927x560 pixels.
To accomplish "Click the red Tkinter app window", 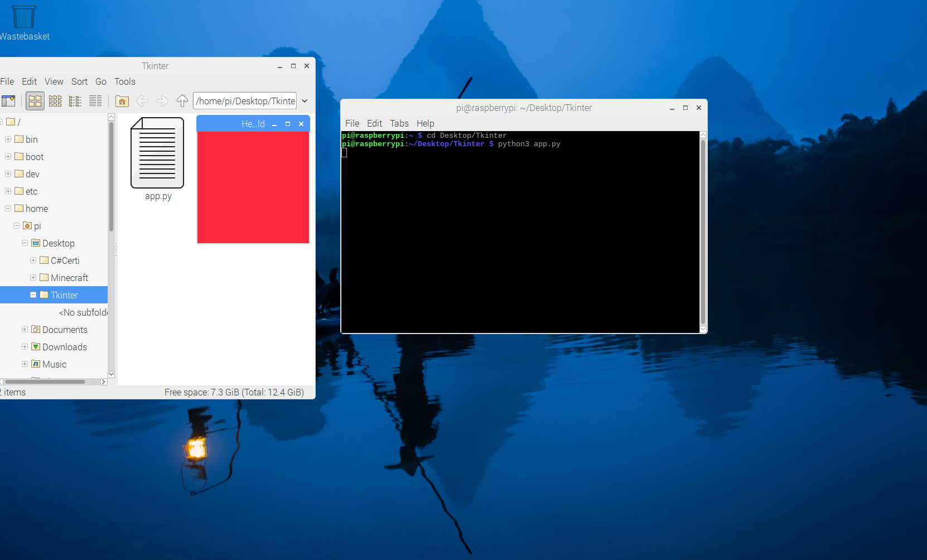I will tap(253, 187).
